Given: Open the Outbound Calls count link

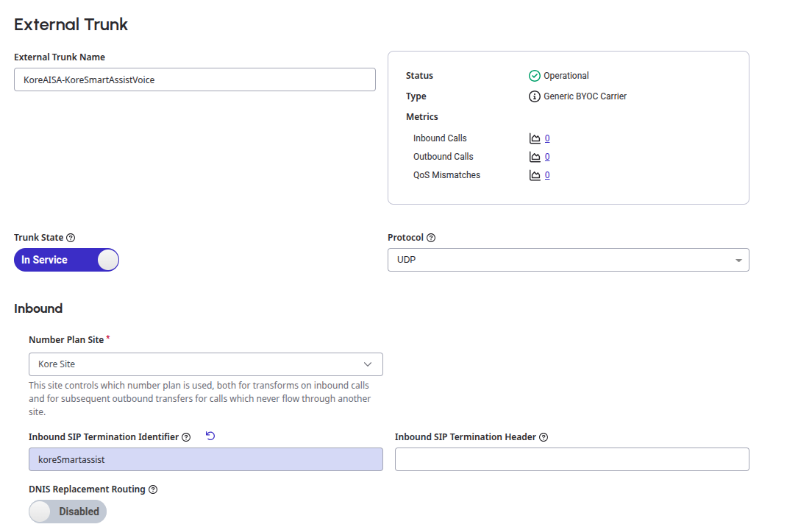Looking at the screenshot, I should click(x=547, y=157).
